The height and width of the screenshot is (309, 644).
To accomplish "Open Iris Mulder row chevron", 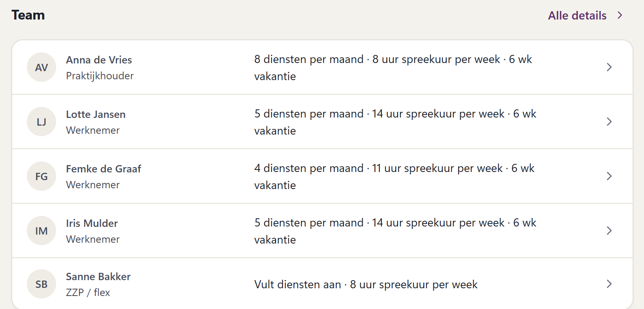I will click(609, 231).
